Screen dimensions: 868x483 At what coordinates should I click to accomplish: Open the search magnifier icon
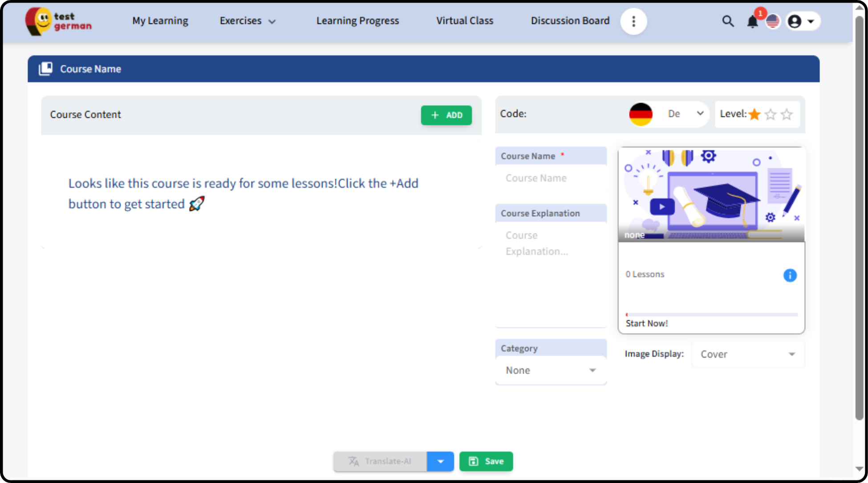[x=728, y=21]
